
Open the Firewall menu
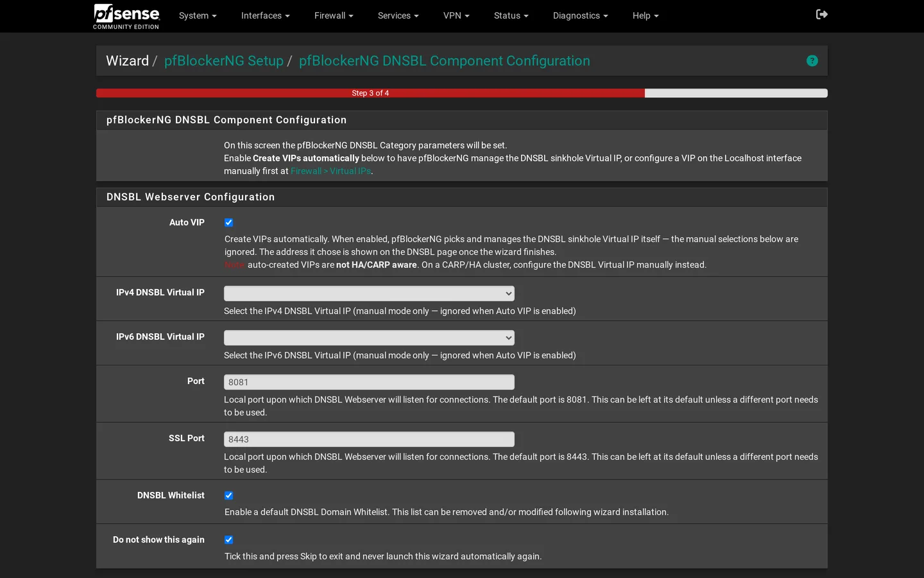click(x=334, y=15)
